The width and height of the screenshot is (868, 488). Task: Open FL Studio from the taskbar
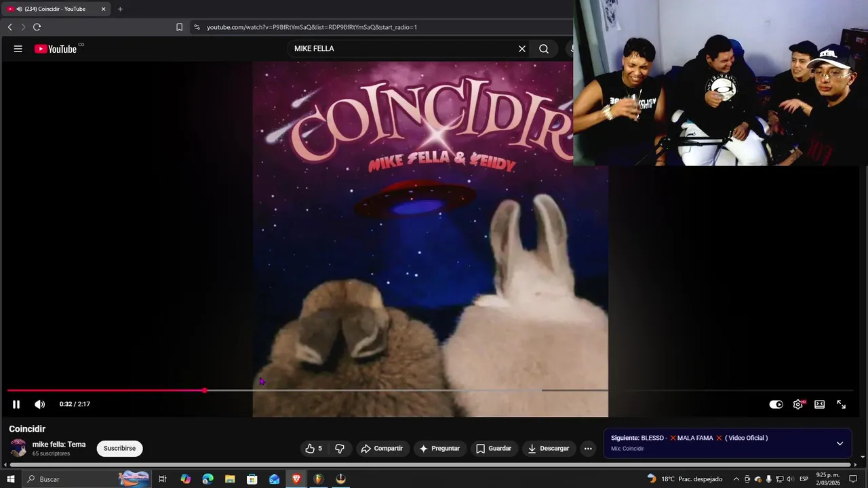click(x=318, y=479)
